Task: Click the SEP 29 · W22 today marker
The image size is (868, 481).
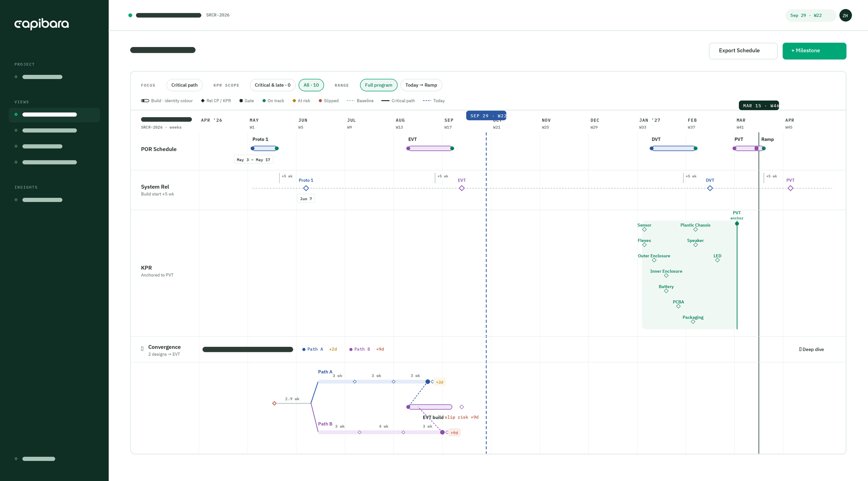Action: (x=486, y=116)
